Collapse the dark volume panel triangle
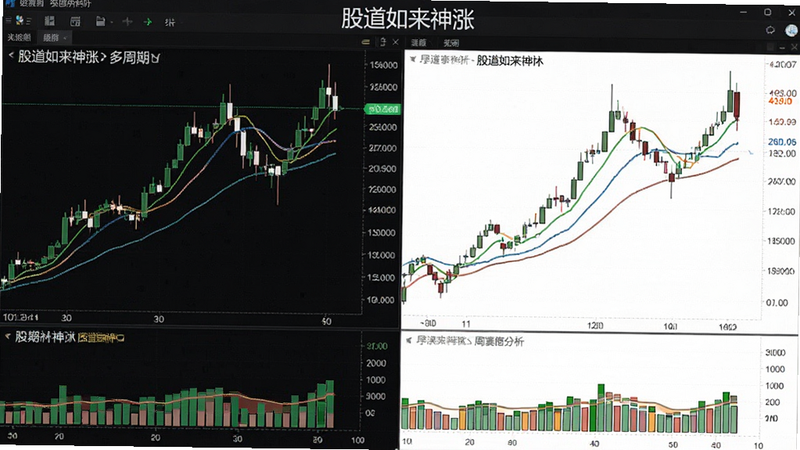Viewport: 800px width, 450px height. [8, 336]
